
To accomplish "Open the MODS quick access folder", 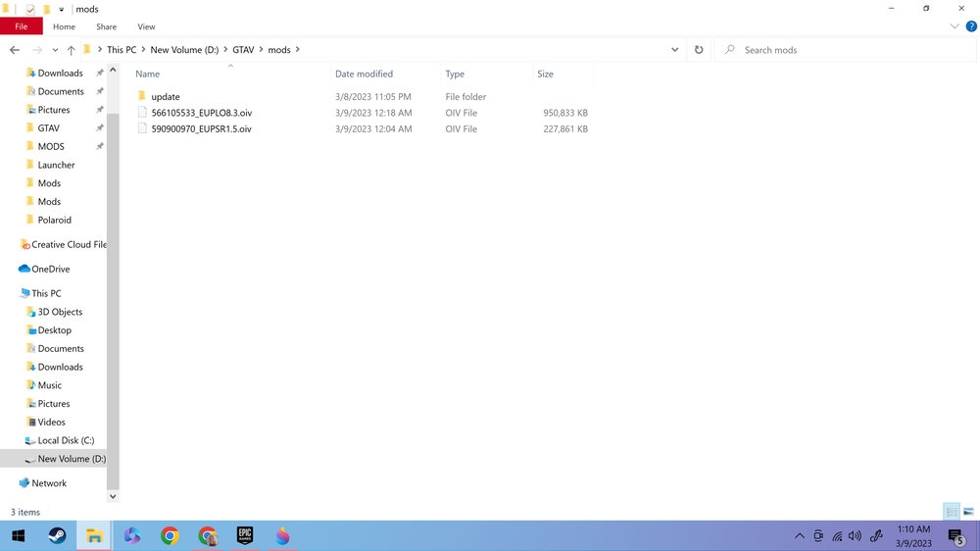I will click(51, 146).
